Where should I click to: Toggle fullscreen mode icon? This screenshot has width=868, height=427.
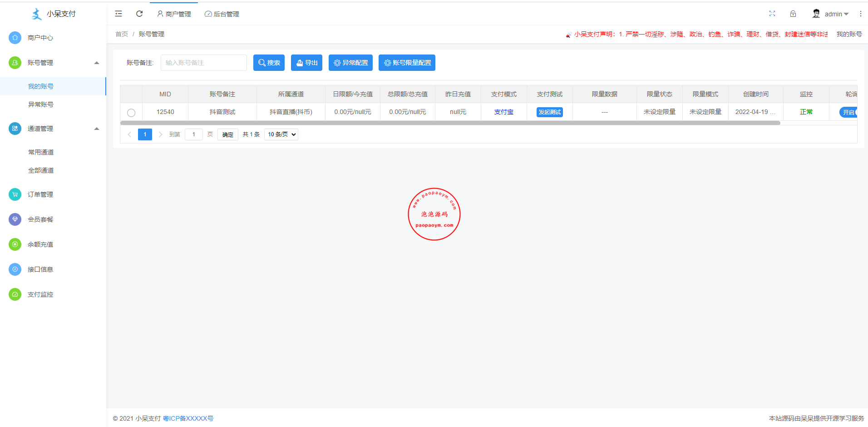[772, 14]
